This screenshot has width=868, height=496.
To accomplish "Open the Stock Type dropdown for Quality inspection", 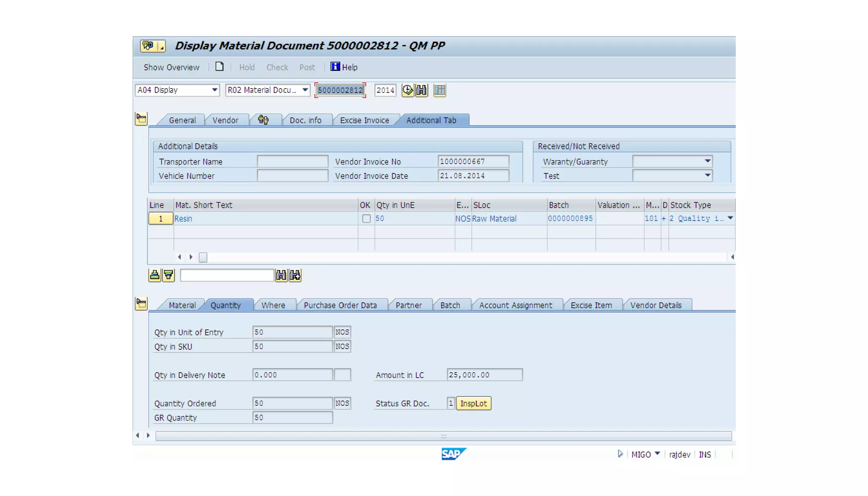I will pos(730,218).
